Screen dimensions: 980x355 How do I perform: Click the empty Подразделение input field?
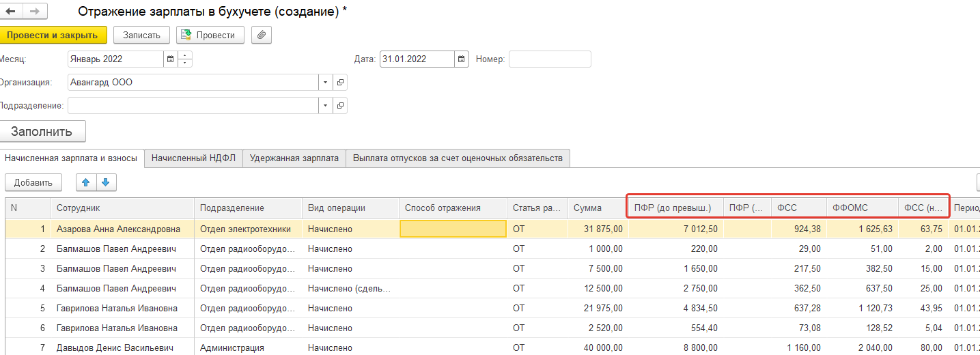(x=193, y=106)
